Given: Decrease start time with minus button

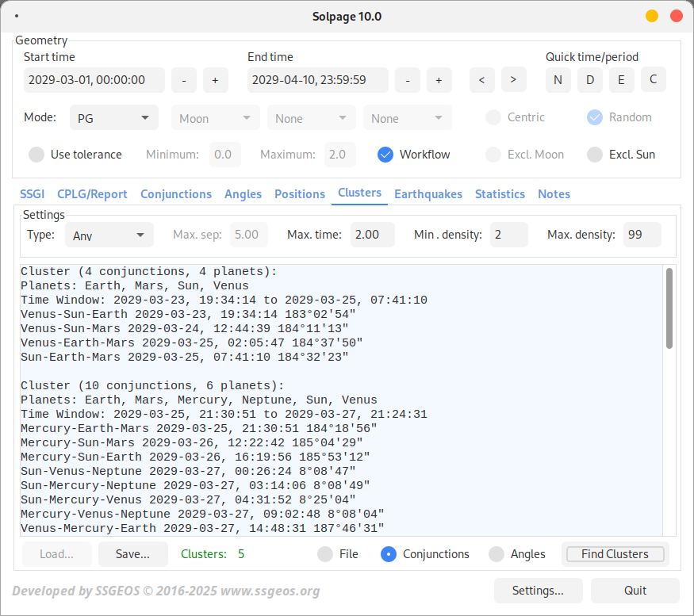Looking at the screenshot, I should pyautogui.click(x=184, y=80).
